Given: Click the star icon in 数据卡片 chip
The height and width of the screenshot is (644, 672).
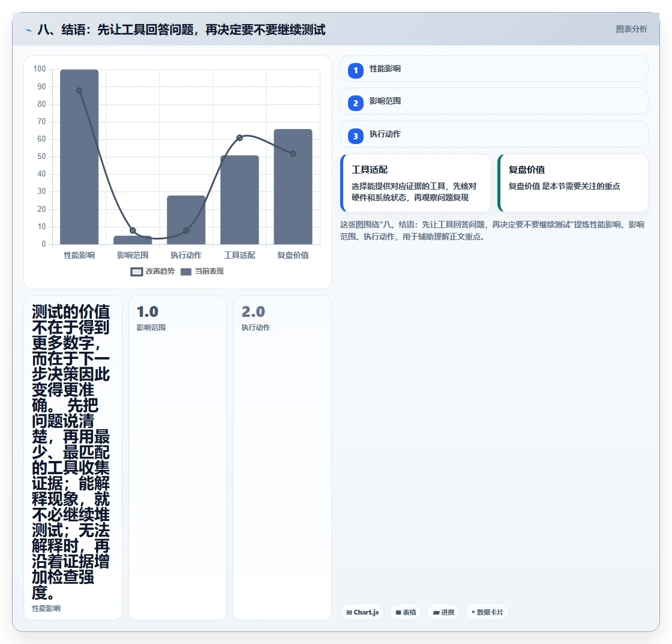Looking at the screenshot, I should pos(473,612).
